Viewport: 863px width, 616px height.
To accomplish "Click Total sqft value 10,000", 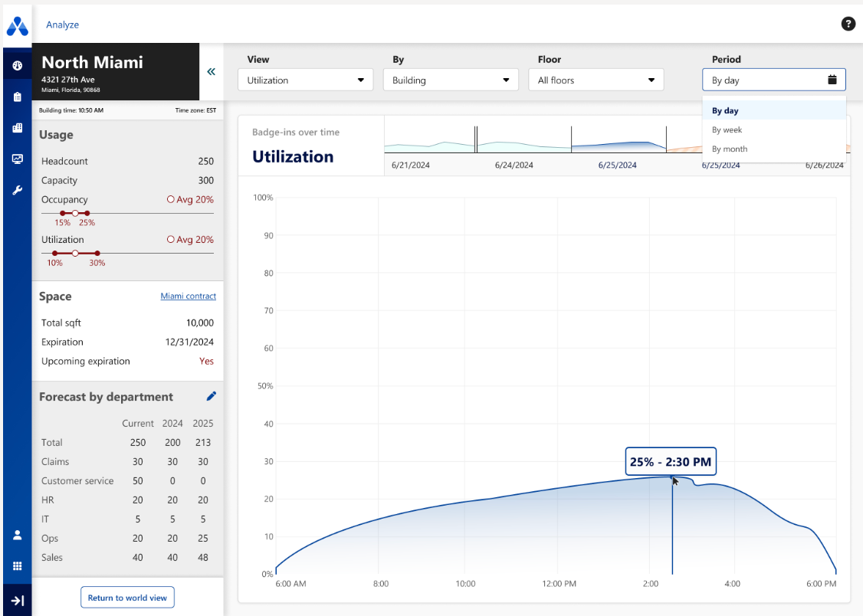I will coord(200,323).
